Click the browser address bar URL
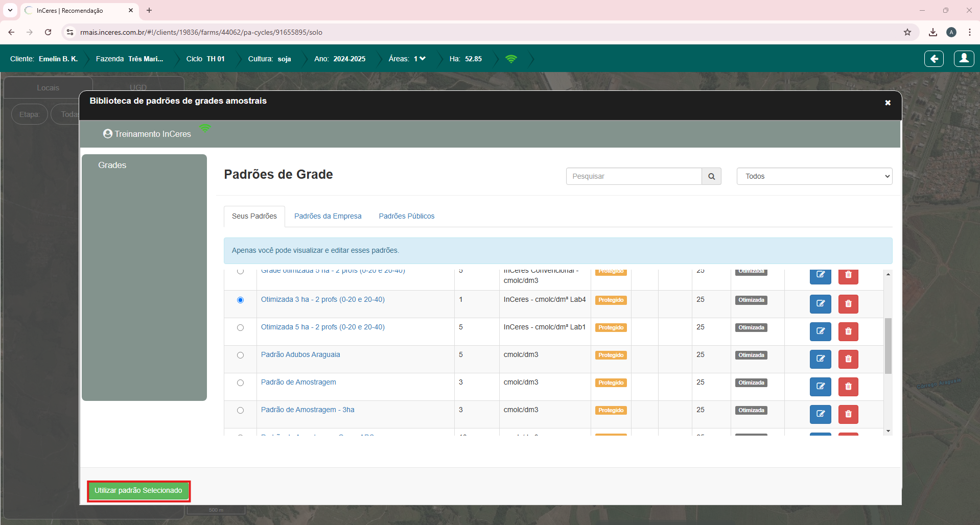 (x=201, y=32)
